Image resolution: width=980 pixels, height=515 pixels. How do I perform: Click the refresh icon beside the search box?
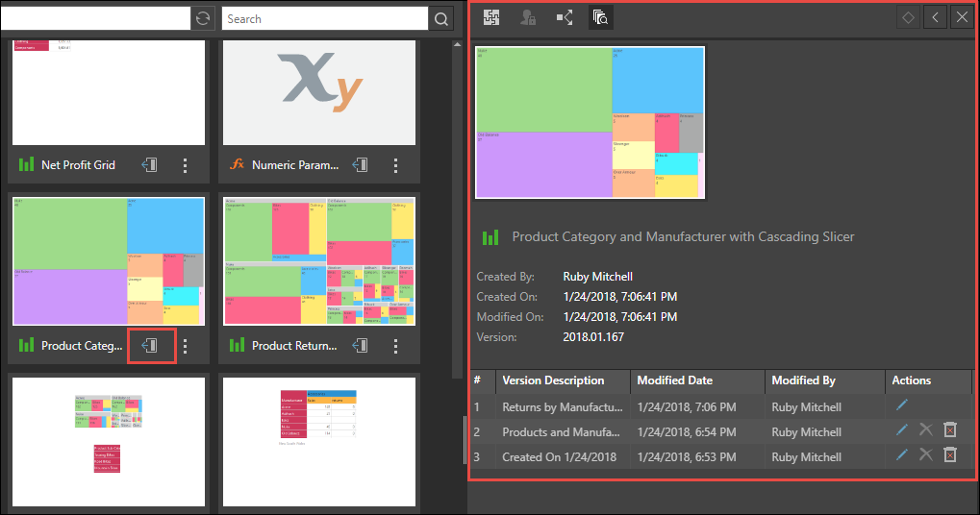[202, 18]
